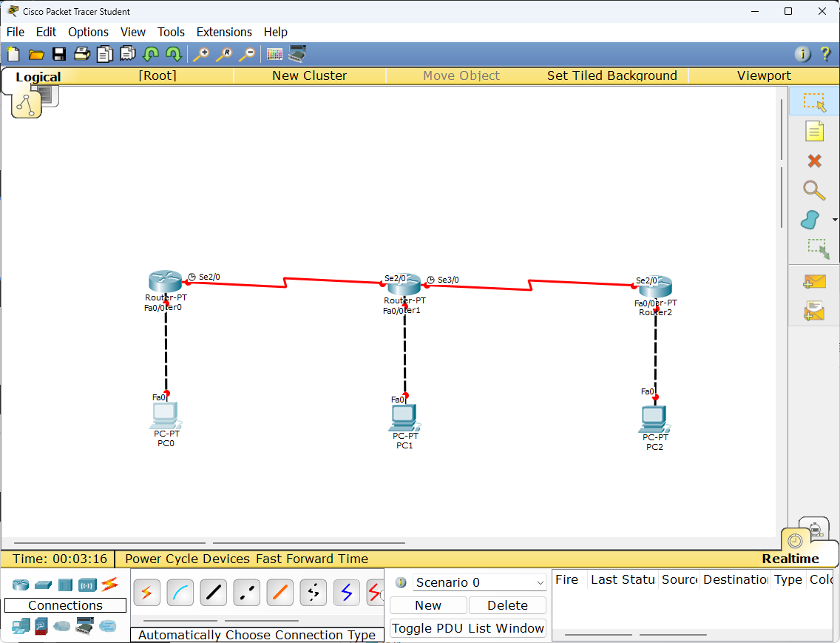
Task: Click the Redo green arrow
Action: pos(174,54)
